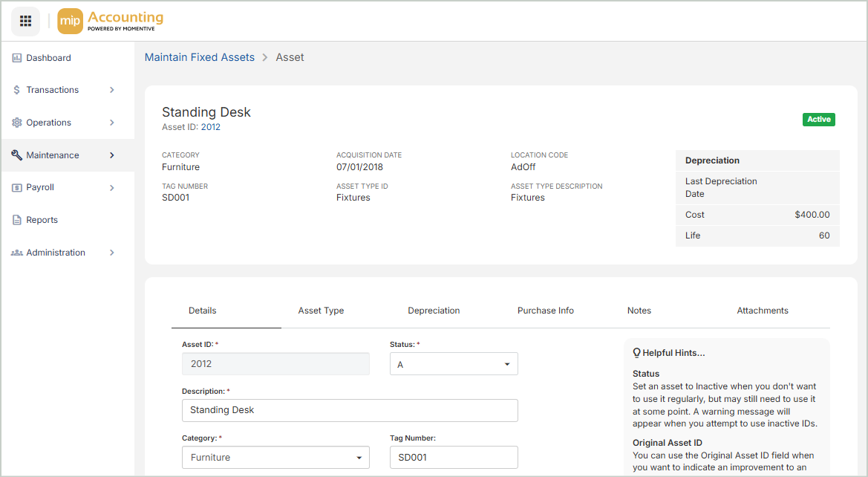Open the Status dropdown
Image resolution: width=868 pixels, height=477 pixels.
pyautogui.click(x=454, y=364)
